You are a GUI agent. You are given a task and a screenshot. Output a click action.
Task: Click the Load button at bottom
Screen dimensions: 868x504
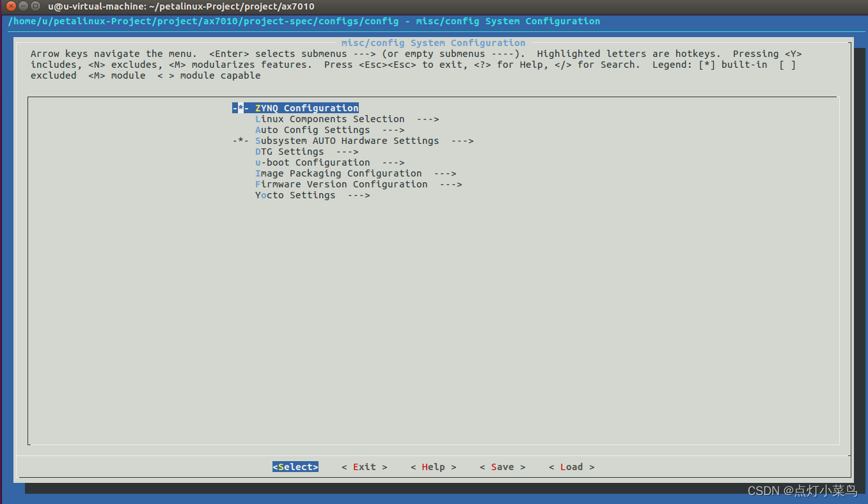pyautogui.click(x=572, y=467)
